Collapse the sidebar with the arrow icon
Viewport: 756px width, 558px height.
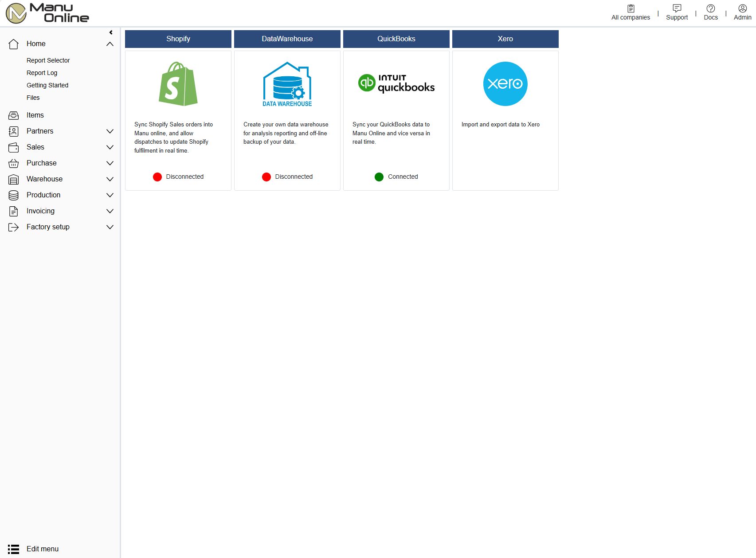coord(111,32)
